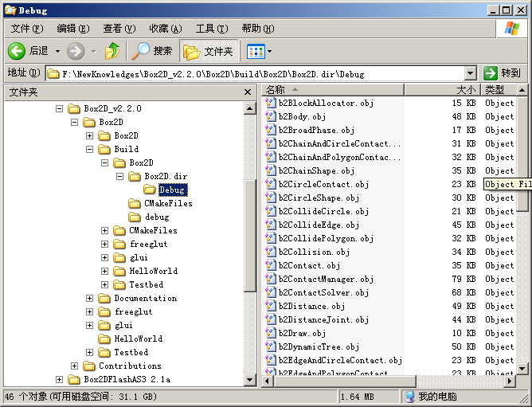Screen dimensions: 532x407
Task: Open Forward button history dropdown arrow
Action: (94, 52)
